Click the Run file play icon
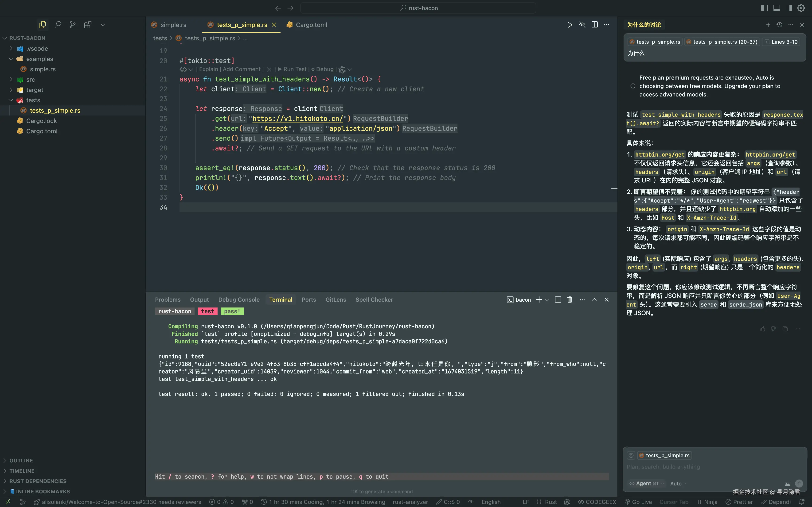Viewport: 812px width, 507px height. [x=569, y=24]
